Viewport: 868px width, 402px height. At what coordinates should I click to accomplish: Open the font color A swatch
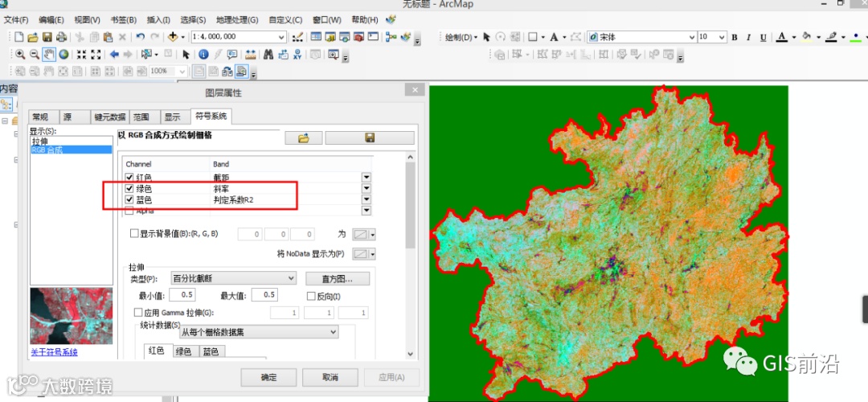click(x=782, y=37)
